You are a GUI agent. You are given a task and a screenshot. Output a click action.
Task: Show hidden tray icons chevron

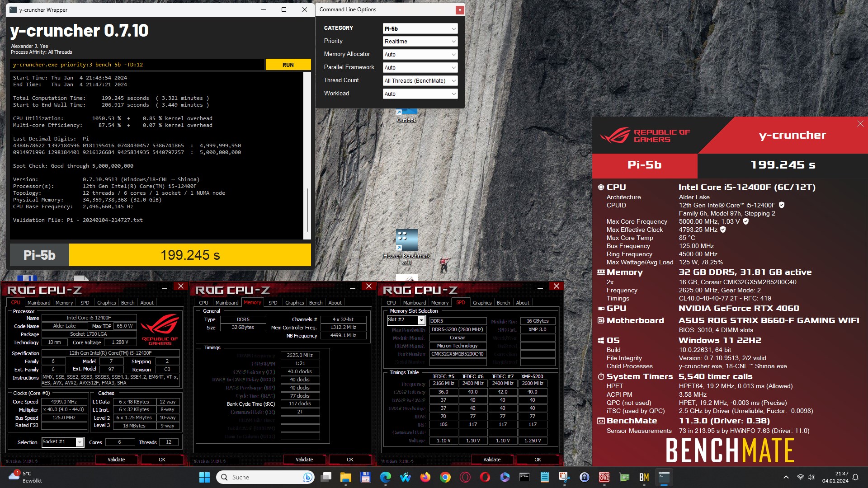point(786,477)
